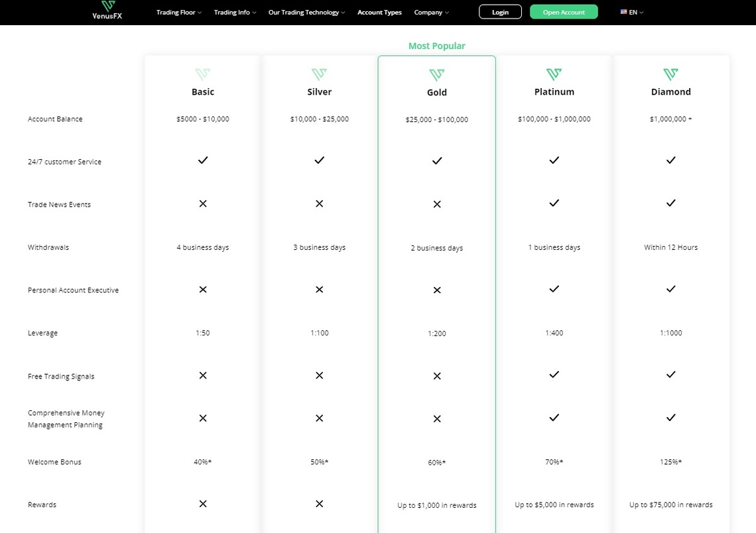Select the Gold plan heading
The height and width of the screenshot is (533, 756).
click(437, 92)
